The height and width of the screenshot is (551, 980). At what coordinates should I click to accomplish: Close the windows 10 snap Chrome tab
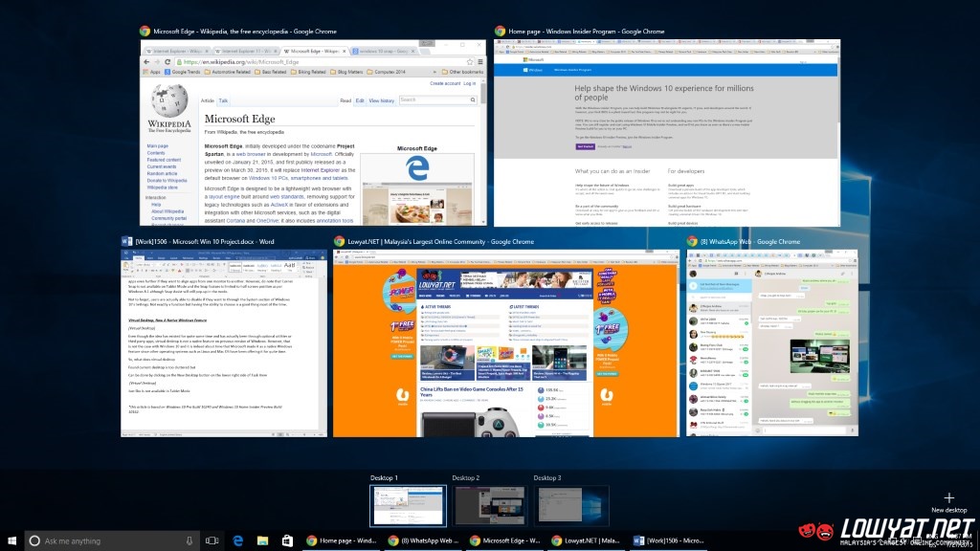tap(413, 52)
